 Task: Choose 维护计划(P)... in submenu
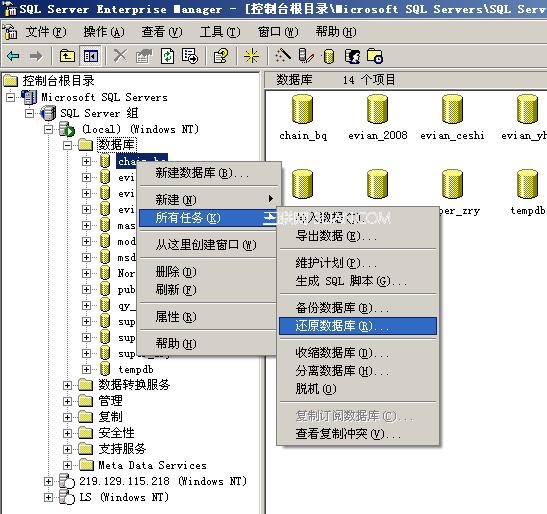click(358, 263)
